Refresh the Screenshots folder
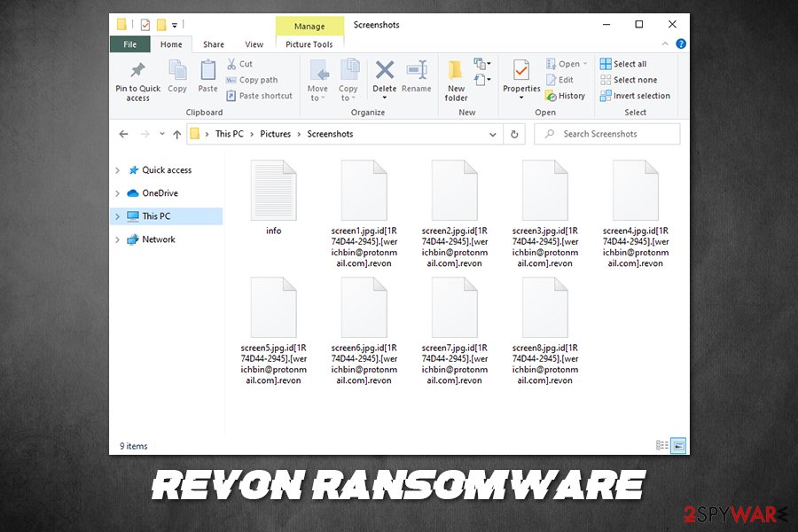 [514, 135]
